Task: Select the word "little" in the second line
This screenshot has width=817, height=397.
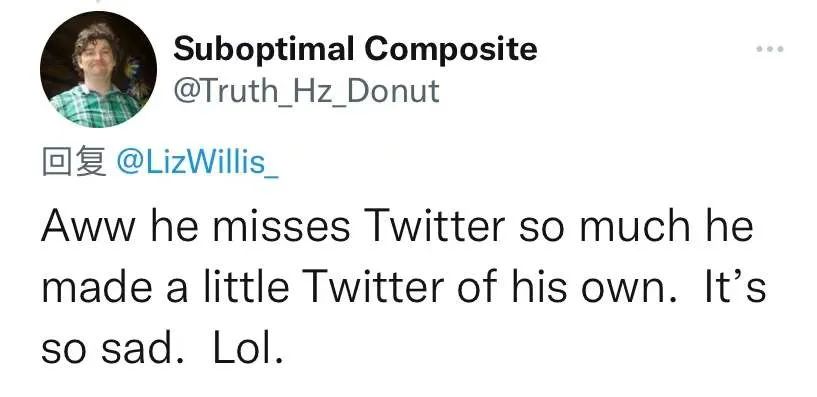Action: click(246, 287)
